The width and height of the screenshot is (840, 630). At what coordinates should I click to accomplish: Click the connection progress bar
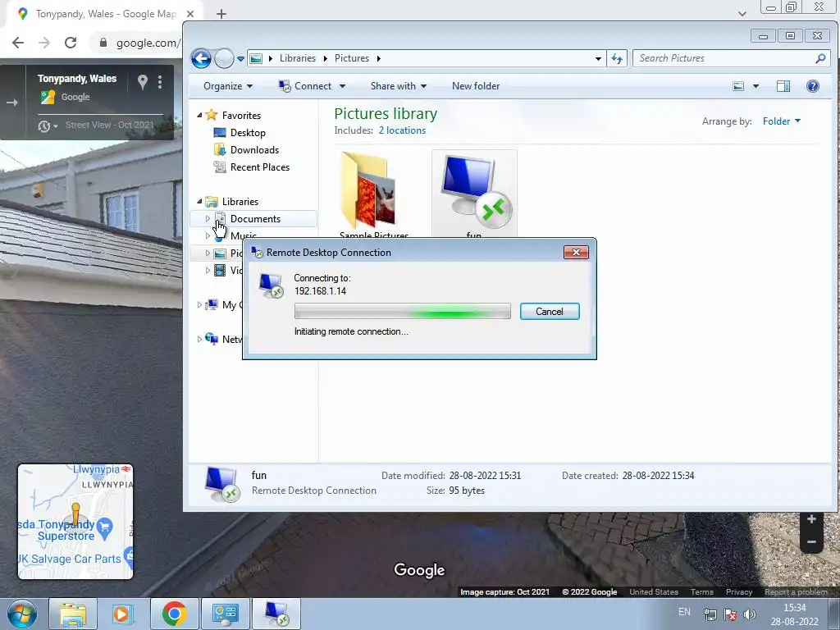[402, 311]
